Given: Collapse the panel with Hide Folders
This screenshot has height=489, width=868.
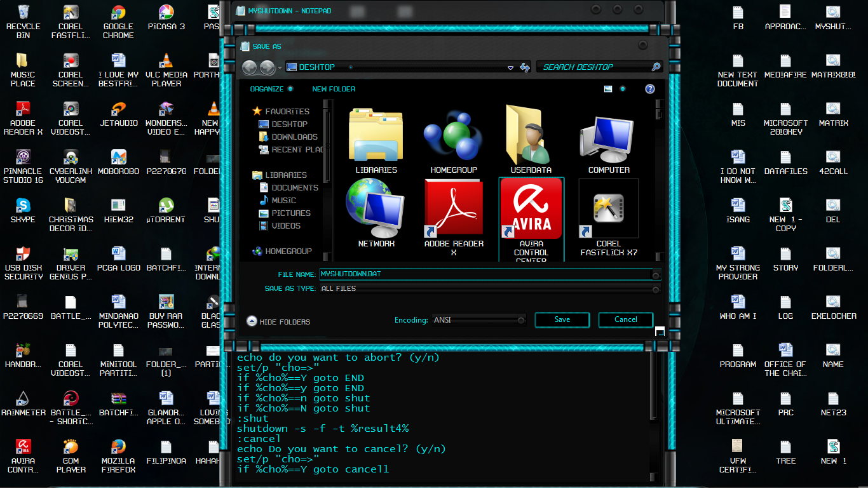Looking at the screenshot, I should tap(278, 321).
